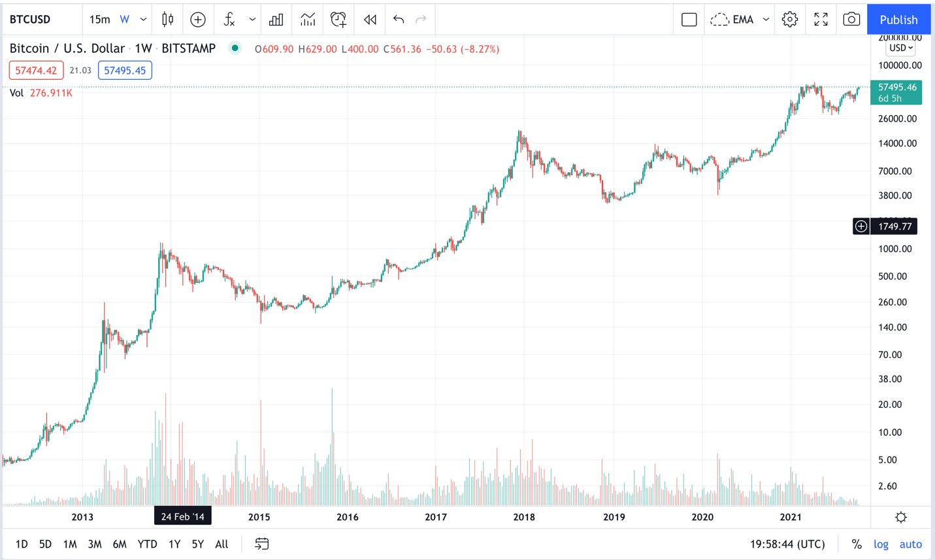Click the create alert clock icon

338,20
